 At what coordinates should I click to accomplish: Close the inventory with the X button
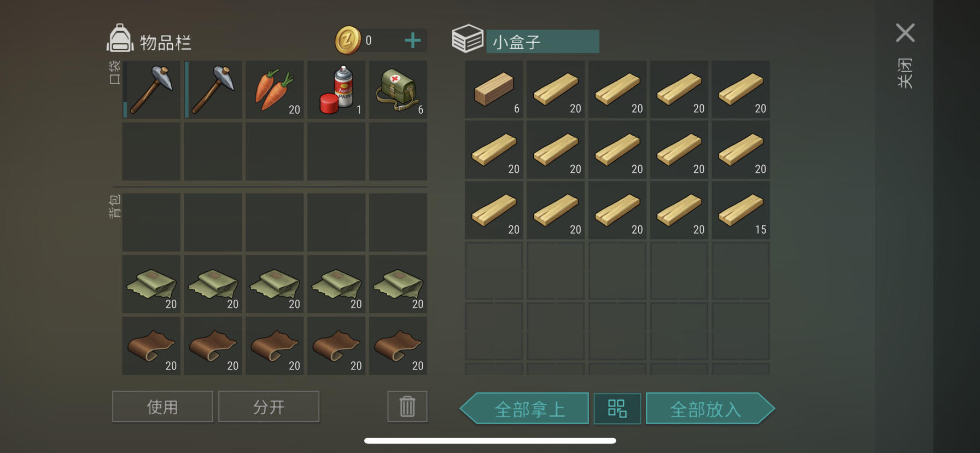pos(905,33)
